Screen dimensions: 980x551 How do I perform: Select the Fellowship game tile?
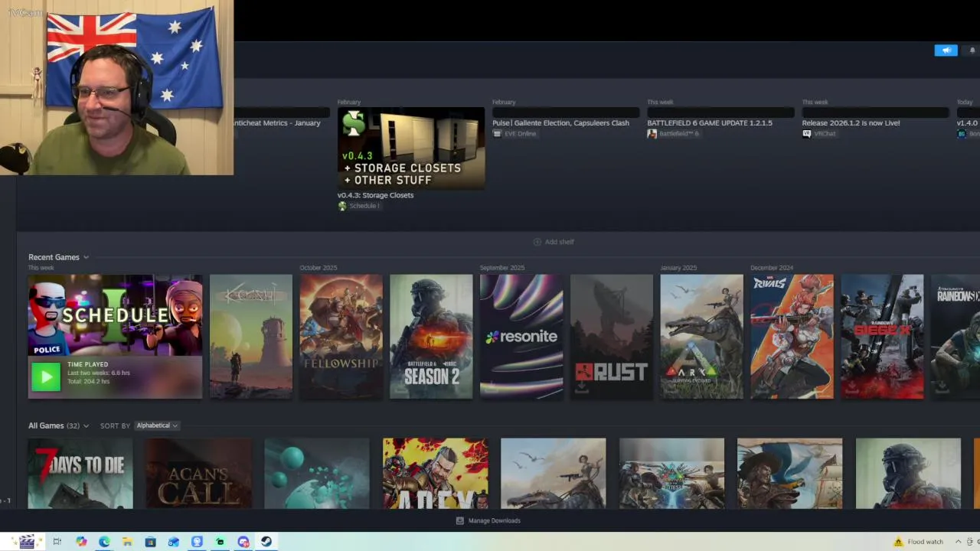(x=341, y=337)
